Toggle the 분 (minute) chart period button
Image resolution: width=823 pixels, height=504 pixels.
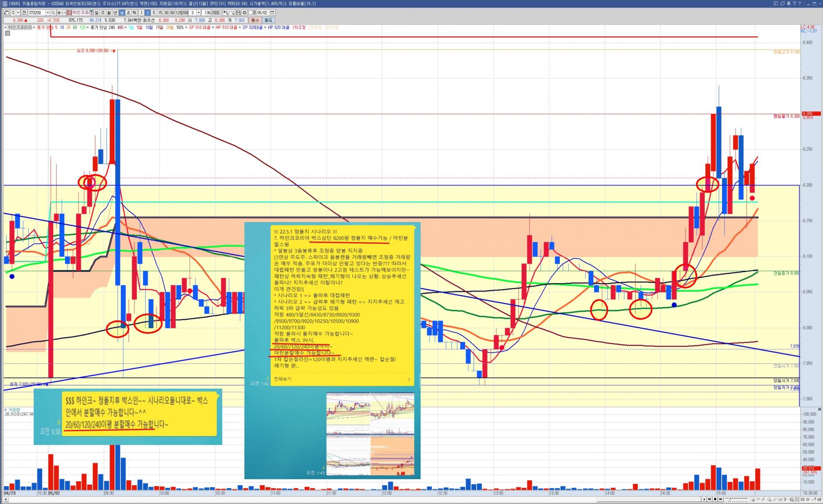[122, 13]
